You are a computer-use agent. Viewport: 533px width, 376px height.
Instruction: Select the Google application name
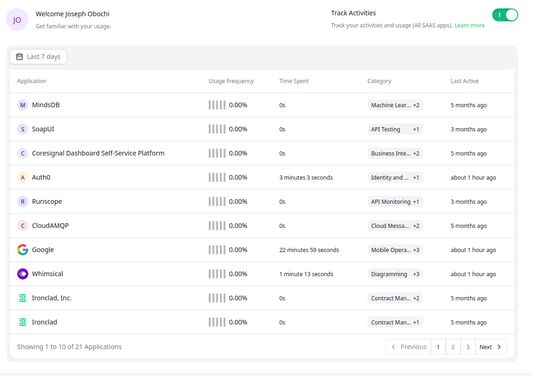pyautogui.click(x=42, y=250)
